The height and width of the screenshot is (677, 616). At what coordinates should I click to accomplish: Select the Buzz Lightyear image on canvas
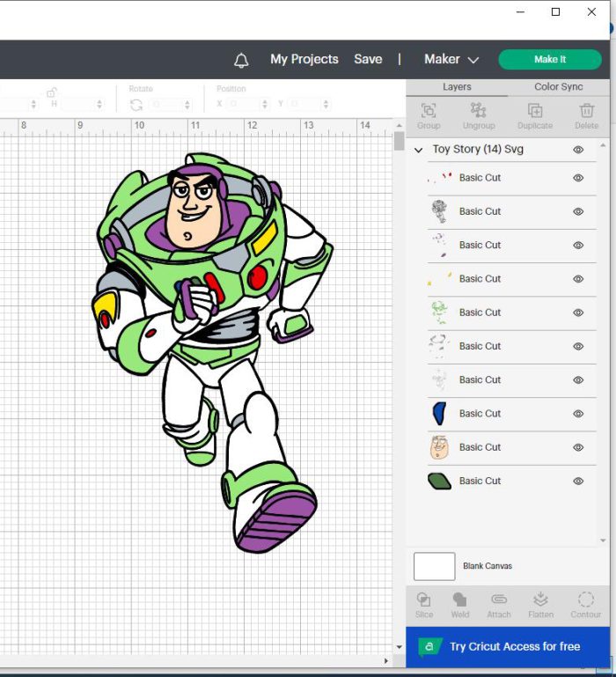click(x=211, y=353)
